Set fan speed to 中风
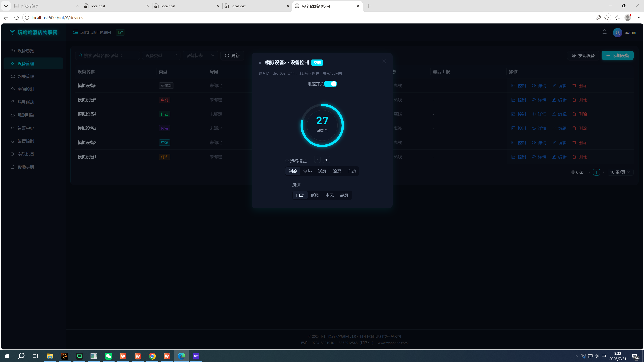 330,195
